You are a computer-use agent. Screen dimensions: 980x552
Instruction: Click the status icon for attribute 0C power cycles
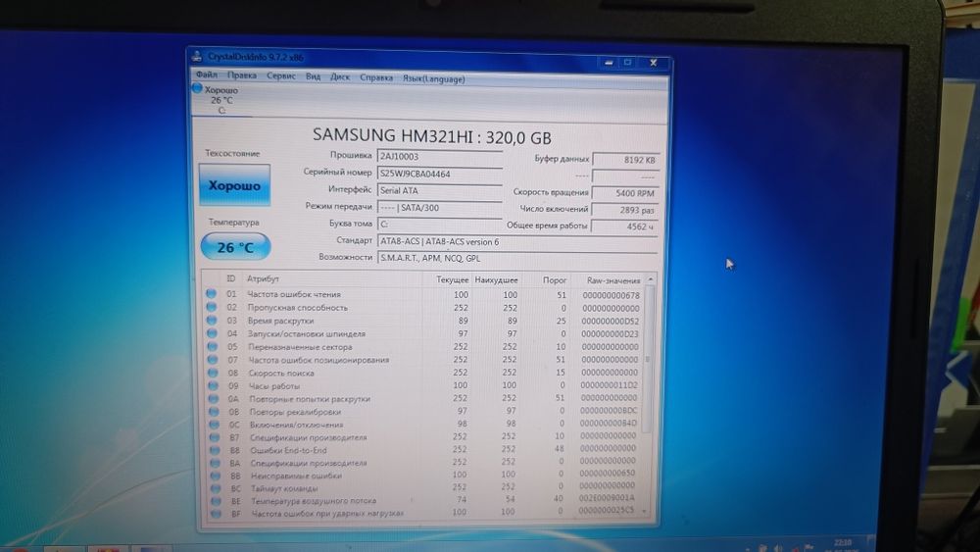pos(211,424)
